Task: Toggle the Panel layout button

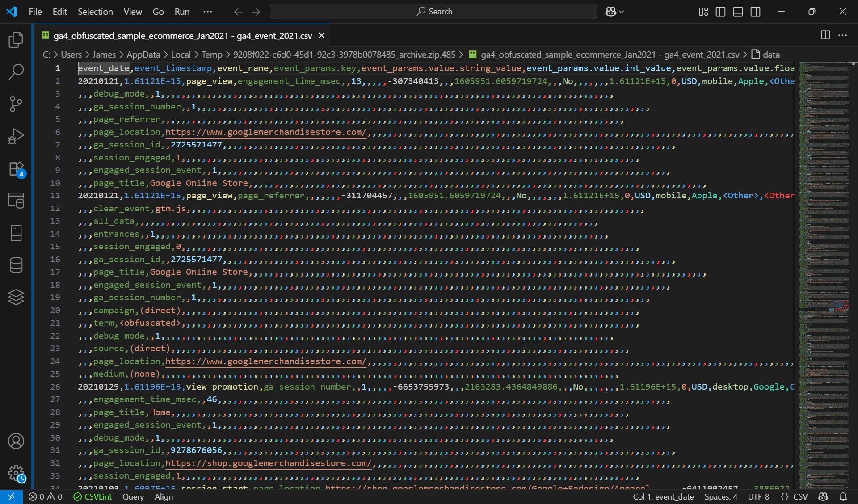Action: click(x=738, y=12)
